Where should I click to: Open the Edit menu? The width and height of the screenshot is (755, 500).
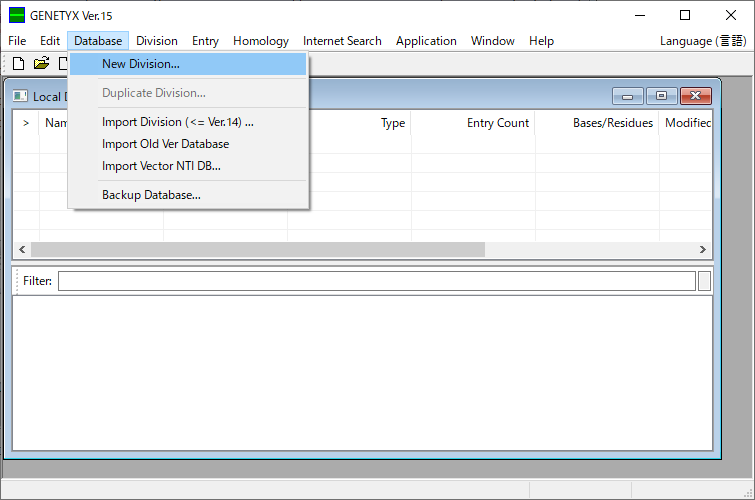pos(50,41)
